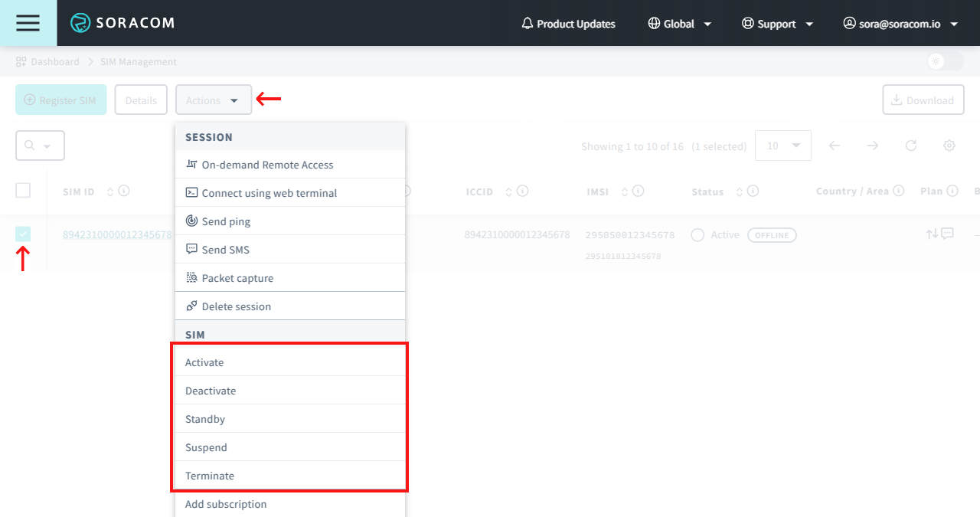The width and height of the screenshot is (980, 517).
Task: Open the rows-per-page selector showing 10
Action: coord(782,145)
